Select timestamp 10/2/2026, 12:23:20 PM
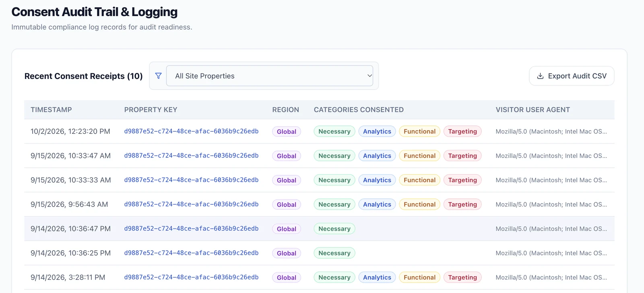 coord(70,131)
